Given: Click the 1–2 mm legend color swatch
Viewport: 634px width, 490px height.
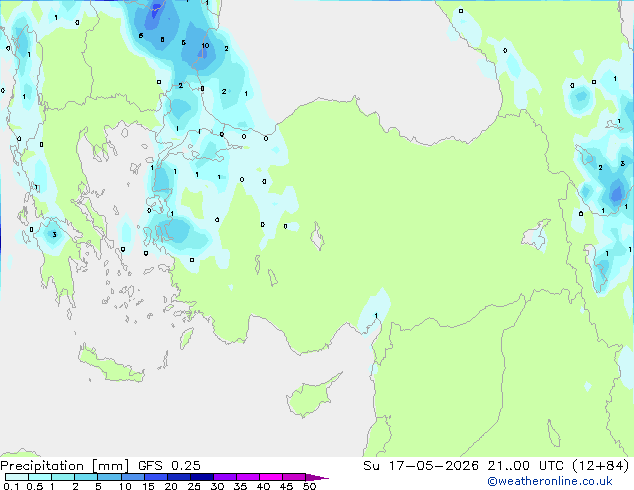Looking at the screenshot, I should pos(63,477).
